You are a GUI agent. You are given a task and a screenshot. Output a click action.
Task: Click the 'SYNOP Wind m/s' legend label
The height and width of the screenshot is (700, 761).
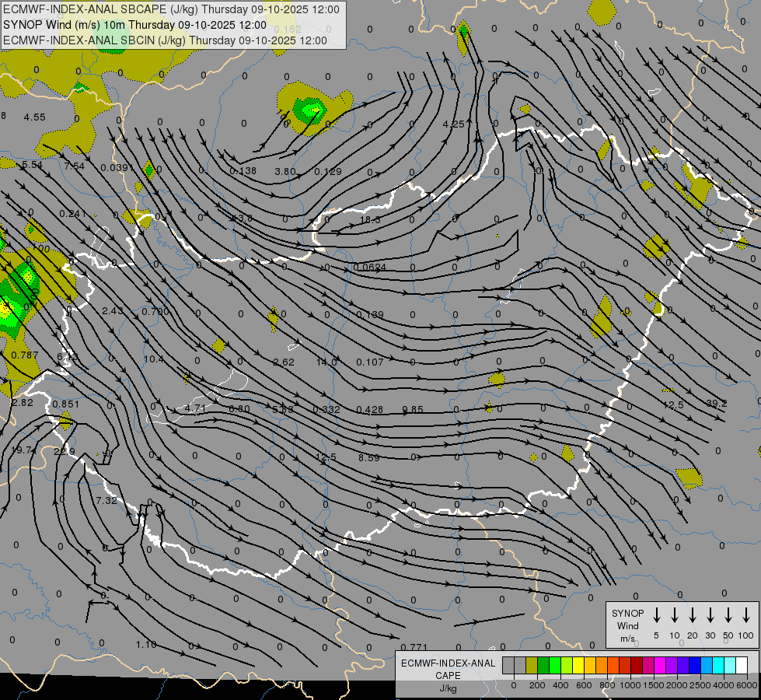click(627, 625)
